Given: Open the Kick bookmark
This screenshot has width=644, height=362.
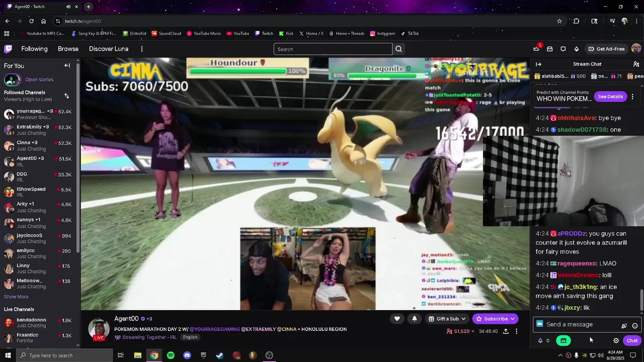Looking at the screenshot, I should tap(286, 34).
